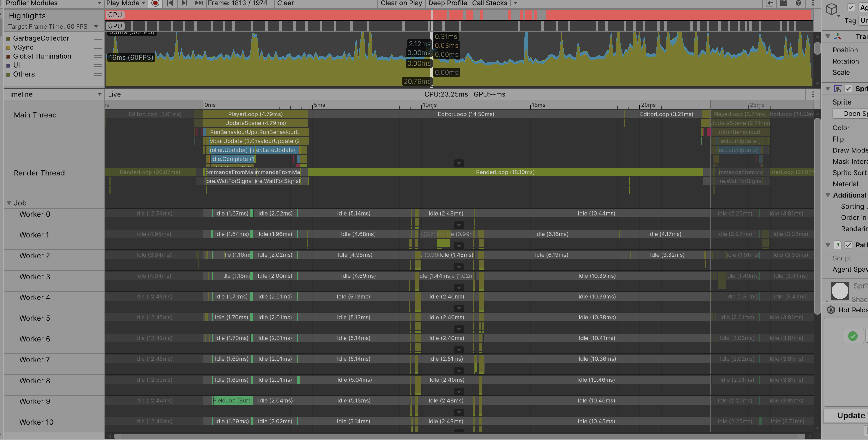Click the Sprite Renderer component icon
This screenshot has height=440, width=868.
838,89
